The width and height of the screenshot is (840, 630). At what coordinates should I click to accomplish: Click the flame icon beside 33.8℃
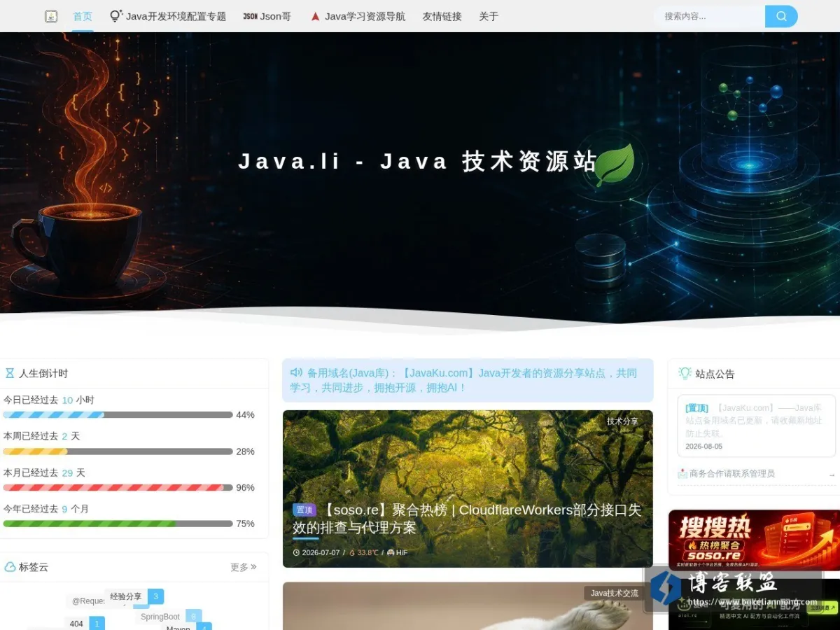(352, 552)
